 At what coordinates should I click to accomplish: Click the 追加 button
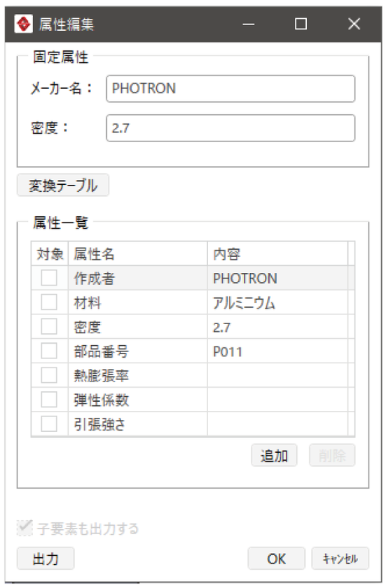tap(274, 456)
